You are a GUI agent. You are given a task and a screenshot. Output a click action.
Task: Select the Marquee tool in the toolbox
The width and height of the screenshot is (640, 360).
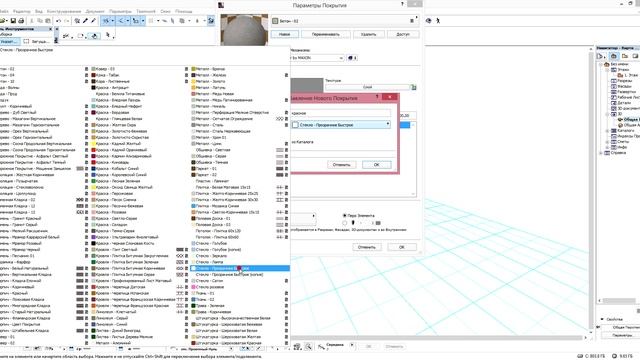tap(37, 42)
